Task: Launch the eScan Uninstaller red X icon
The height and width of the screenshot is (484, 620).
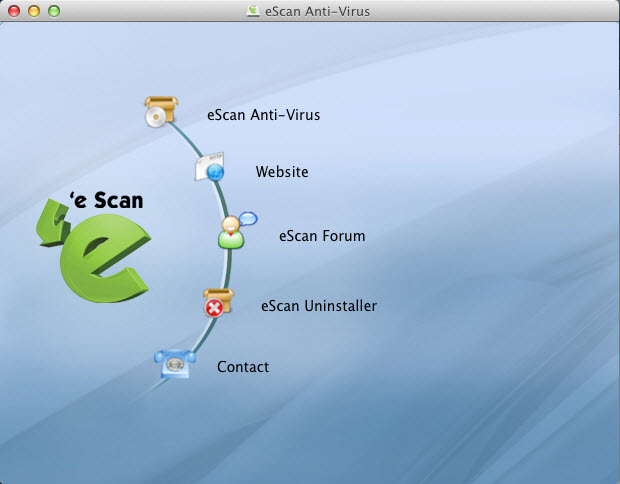Action: [219, 303]
